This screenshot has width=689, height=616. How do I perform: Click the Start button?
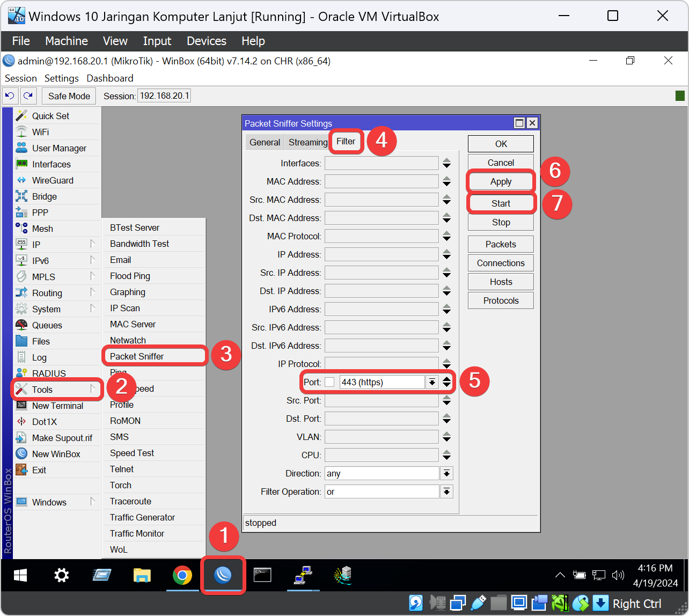tap(501, 203)
